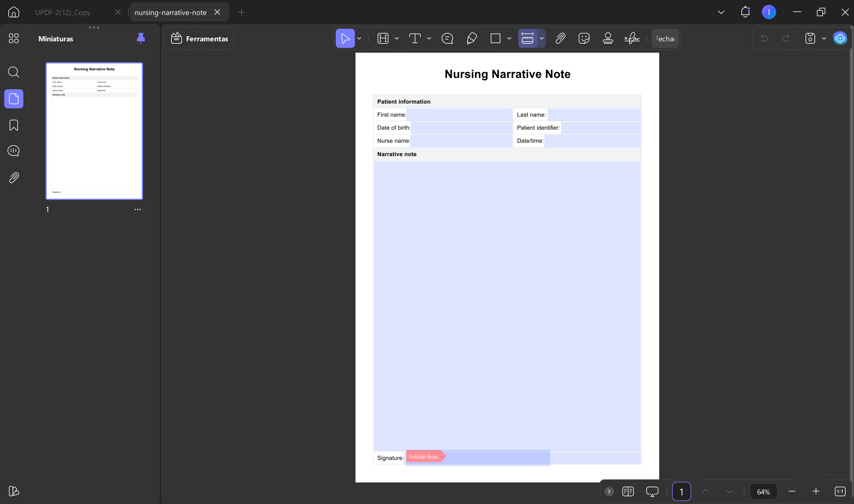The height and width of the screenshot is (504, 854).
Task: Select the pencil drawing tool
Action: [x=472, y=38]
